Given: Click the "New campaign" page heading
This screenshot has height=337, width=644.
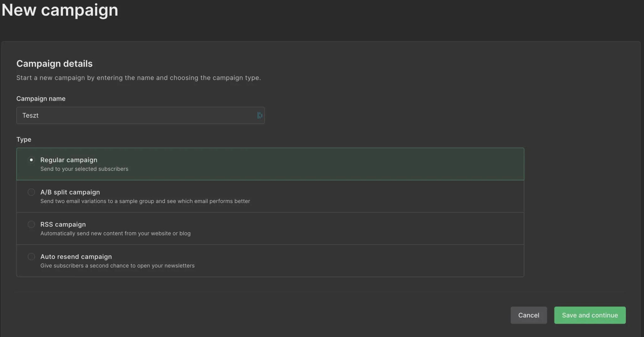Looking at the screenshot, I should (x=60, y=10).
